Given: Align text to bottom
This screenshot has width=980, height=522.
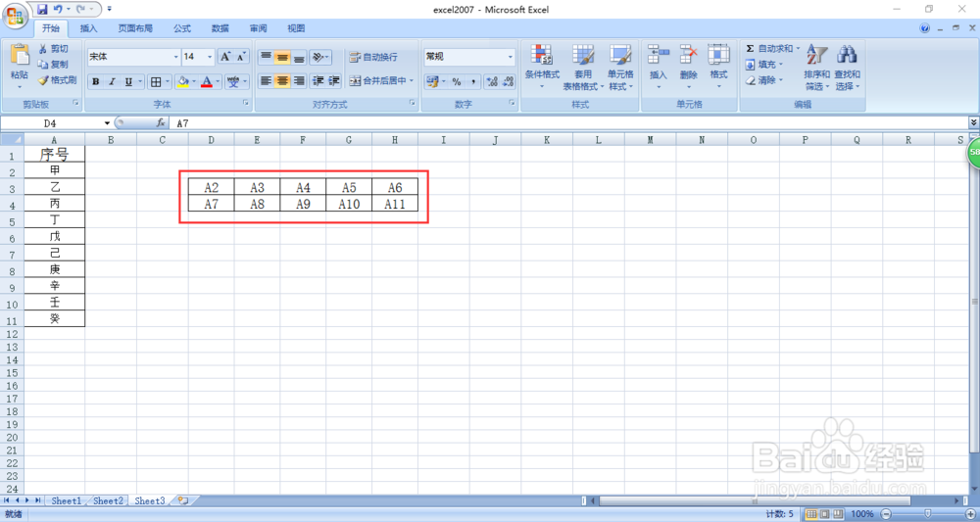Looking at the screenshot, I should tap(299, 58).
